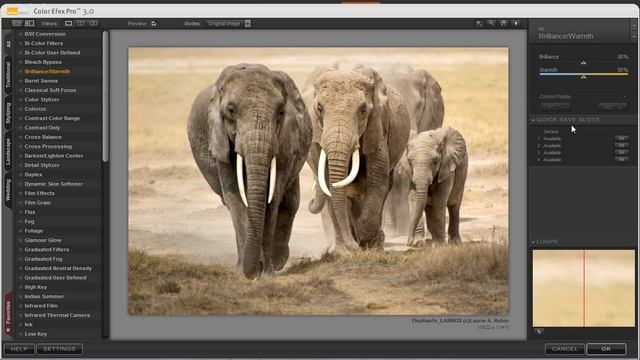Adjust the Warmth slider handle

[583, 77]
